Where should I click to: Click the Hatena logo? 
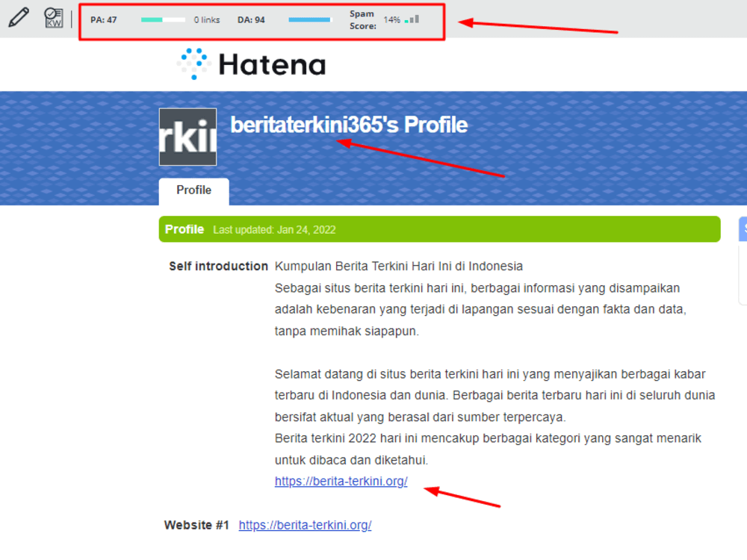pos(252,63)
